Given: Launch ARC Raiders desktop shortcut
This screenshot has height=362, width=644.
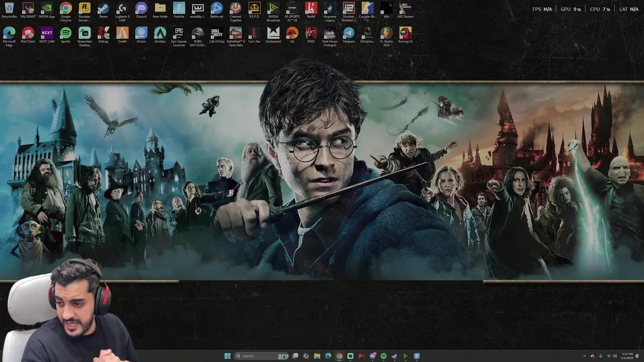Looking at the screenshot, I should click(x=406, y=11).
